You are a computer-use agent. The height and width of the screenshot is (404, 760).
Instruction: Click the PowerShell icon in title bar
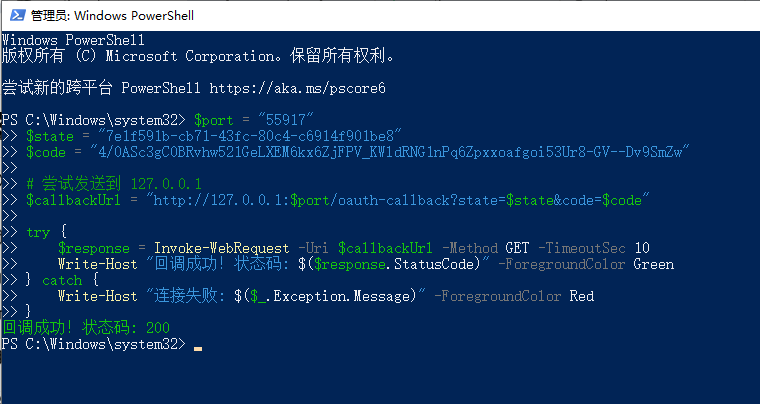14,15
